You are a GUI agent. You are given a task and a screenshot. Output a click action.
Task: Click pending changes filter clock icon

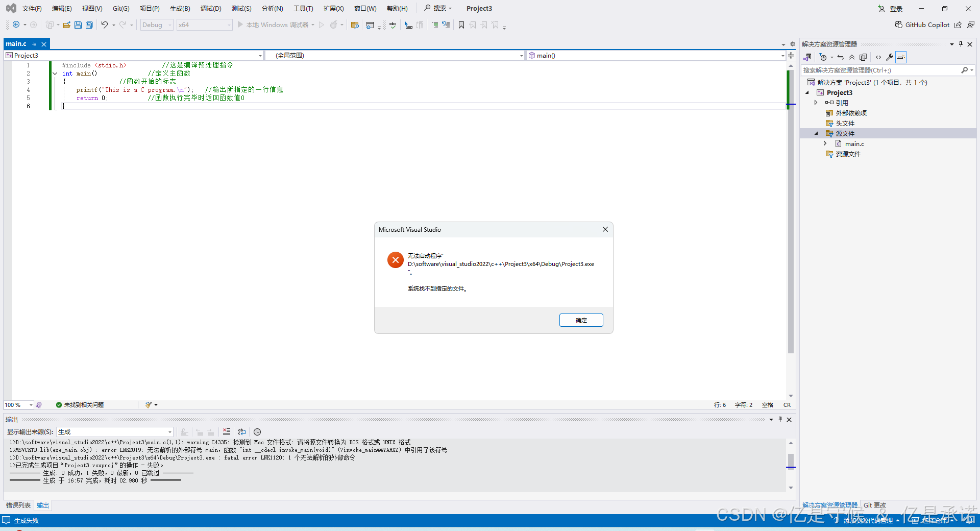(x=823, y=57)
